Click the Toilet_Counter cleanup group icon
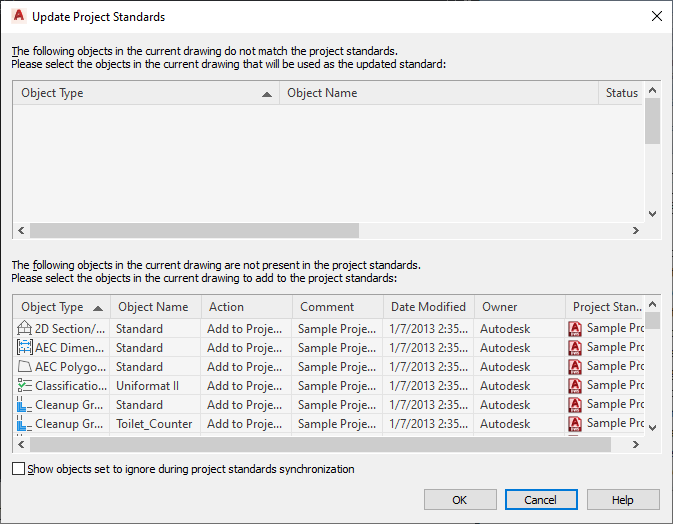The width and height of the screenshot is (673, 524). click(25, 424)
